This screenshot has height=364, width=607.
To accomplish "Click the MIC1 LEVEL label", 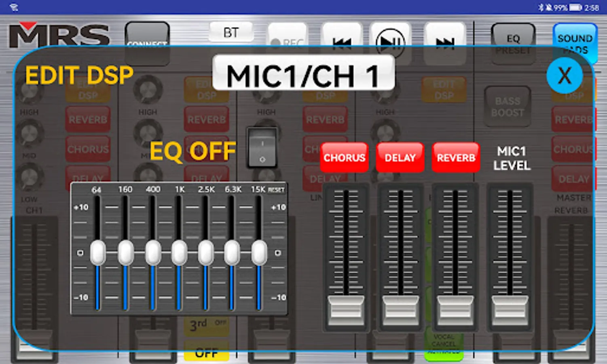I will click(x=512, y=158).
